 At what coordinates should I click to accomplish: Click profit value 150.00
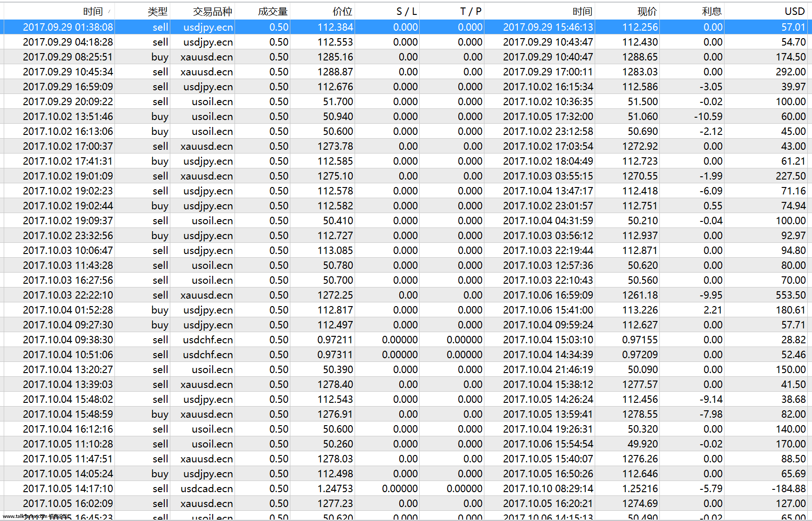click(791, 369)
